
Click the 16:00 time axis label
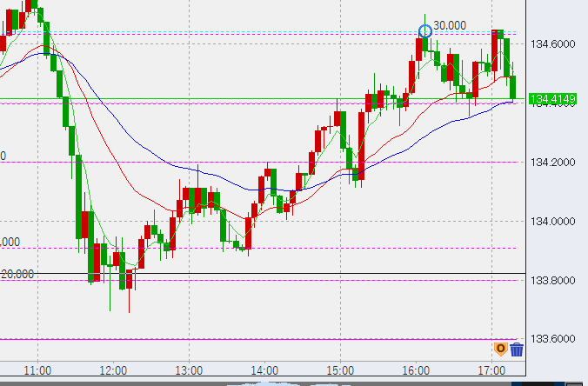point(416,369)
